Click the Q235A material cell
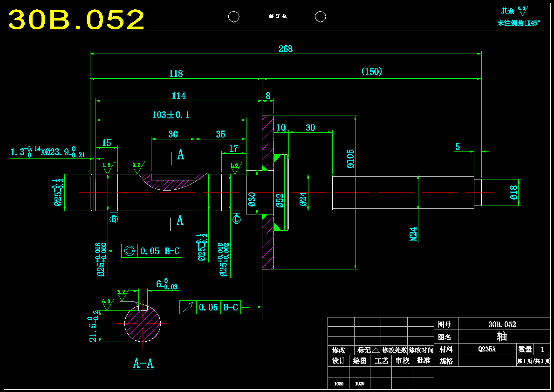This screenshot has width=554, height=392. (487, 350)
